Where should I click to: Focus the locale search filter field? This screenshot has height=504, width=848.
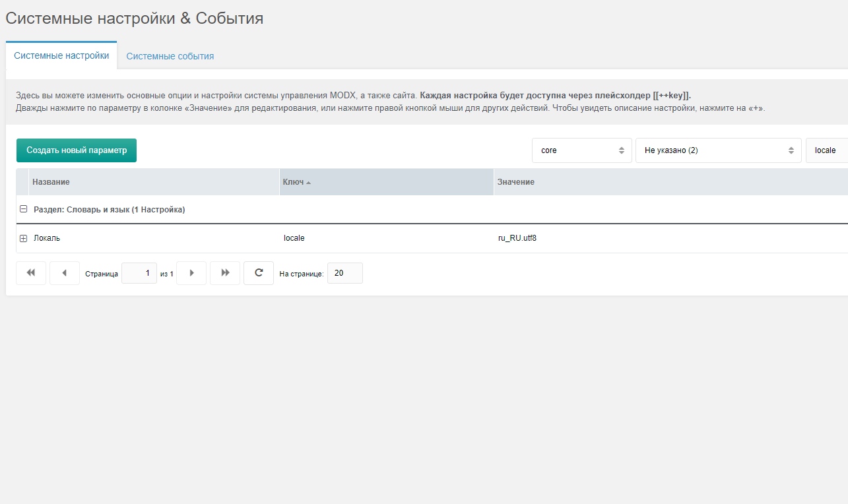tap(826, 150)
